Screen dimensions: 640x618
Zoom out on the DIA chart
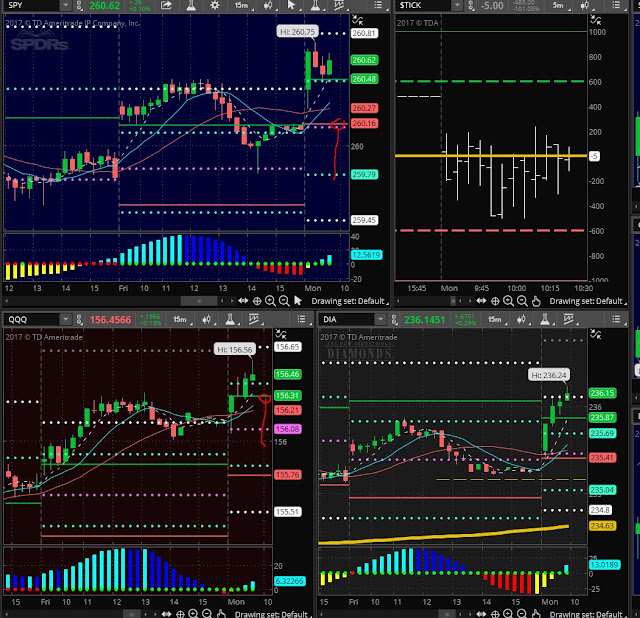click(x=522, y=614)
